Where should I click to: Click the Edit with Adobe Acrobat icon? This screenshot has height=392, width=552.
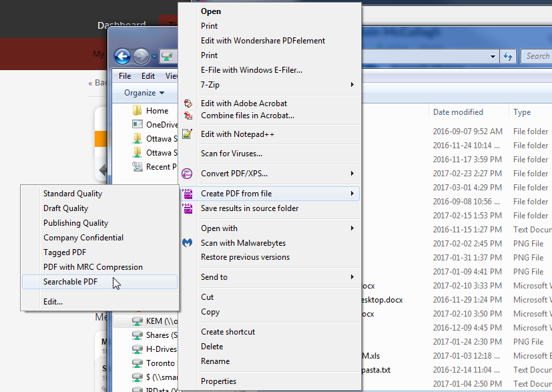188,104
